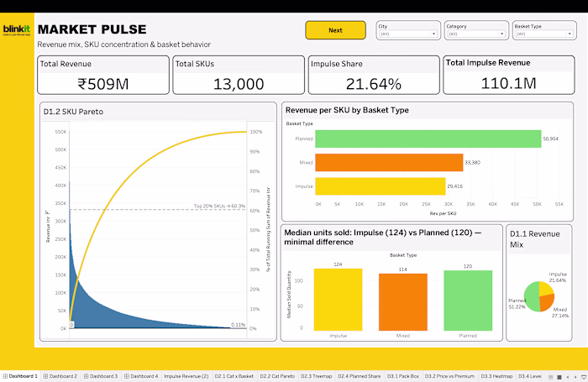Open the D2.1 Cat x Basket tab

point(234,376)
